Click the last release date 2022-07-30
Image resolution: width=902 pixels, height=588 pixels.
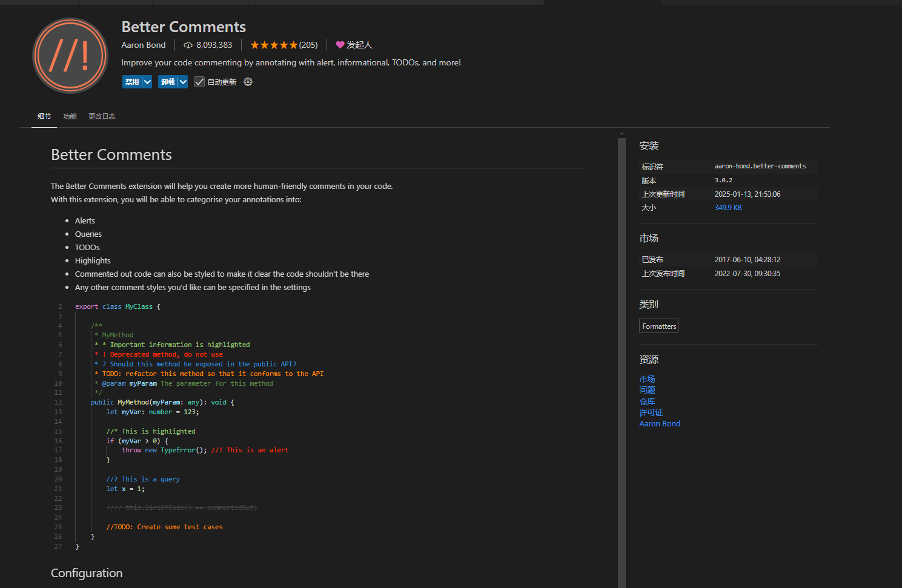[x=748, y=274]
